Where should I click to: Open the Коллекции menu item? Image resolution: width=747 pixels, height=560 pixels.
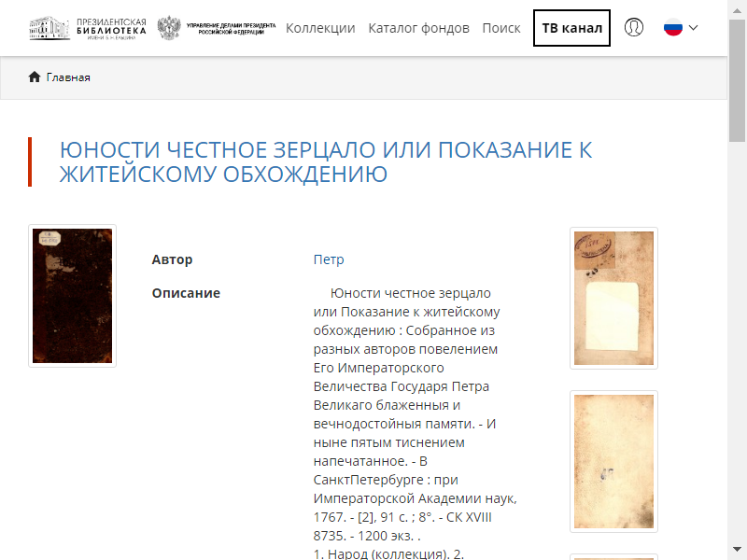point(320,28)
